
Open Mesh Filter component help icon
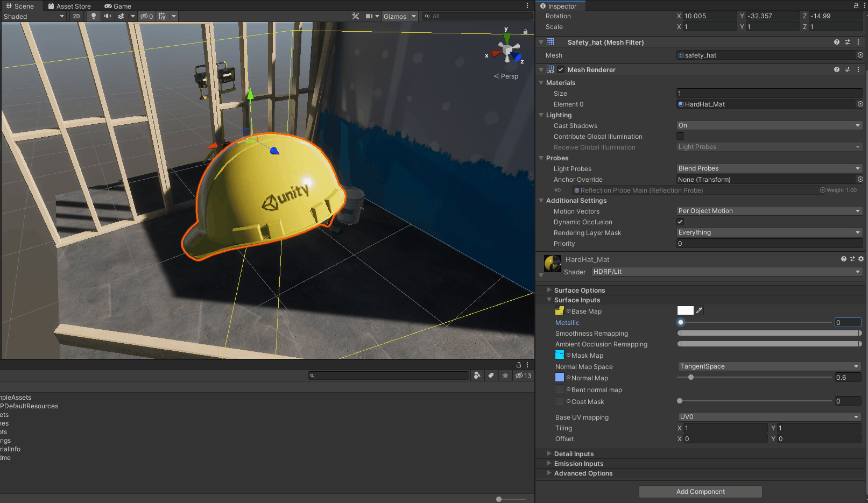(x=836, y=42)
